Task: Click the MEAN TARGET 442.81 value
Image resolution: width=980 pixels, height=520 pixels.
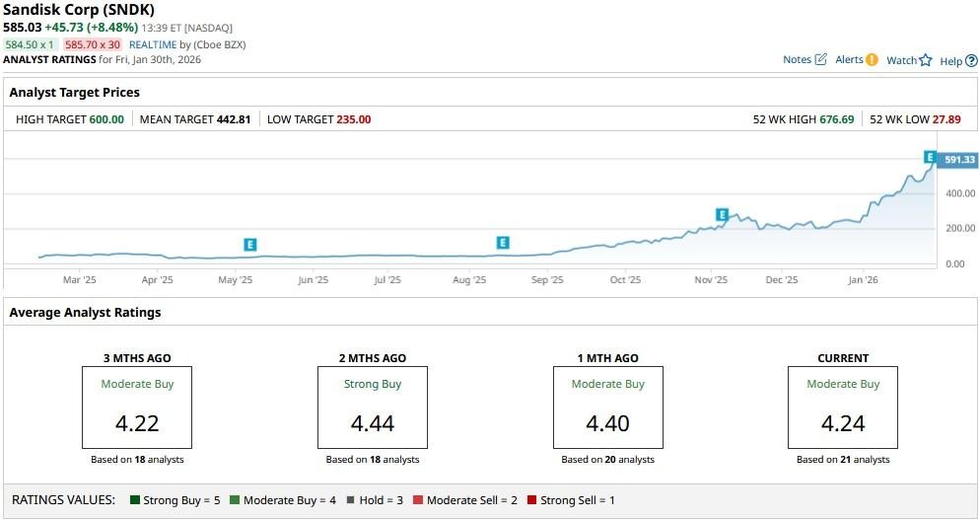Action: click(233, 119)
